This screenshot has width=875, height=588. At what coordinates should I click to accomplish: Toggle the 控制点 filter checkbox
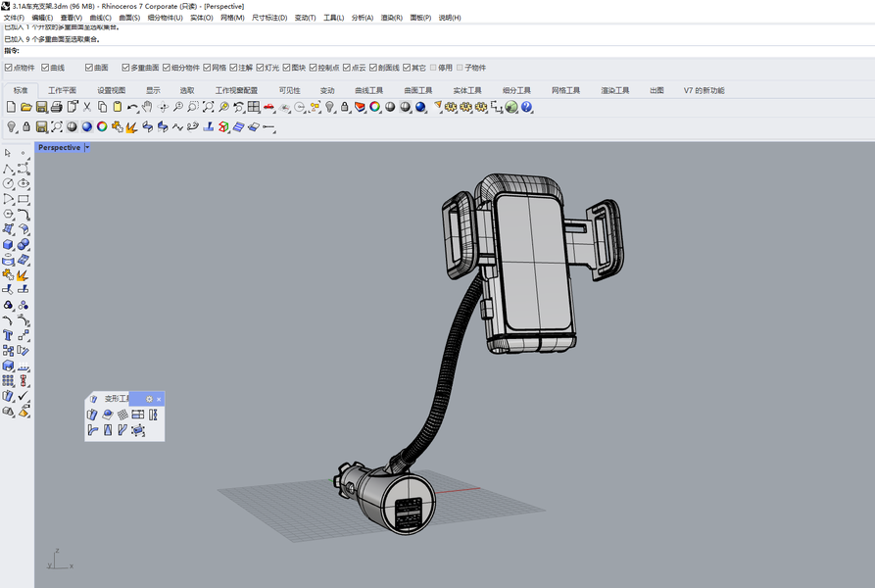(x=313, y=68)
